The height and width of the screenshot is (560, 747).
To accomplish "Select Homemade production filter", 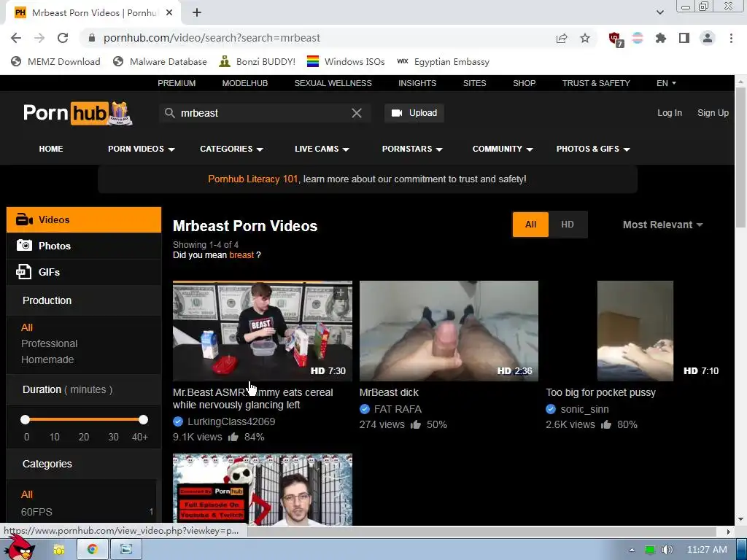I will tap(47, 359).
